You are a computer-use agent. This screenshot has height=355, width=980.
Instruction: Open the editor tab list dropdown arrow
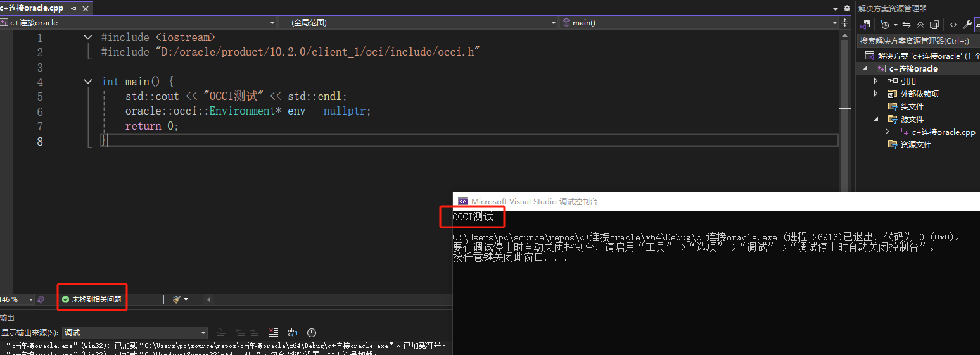click(836, 9)
